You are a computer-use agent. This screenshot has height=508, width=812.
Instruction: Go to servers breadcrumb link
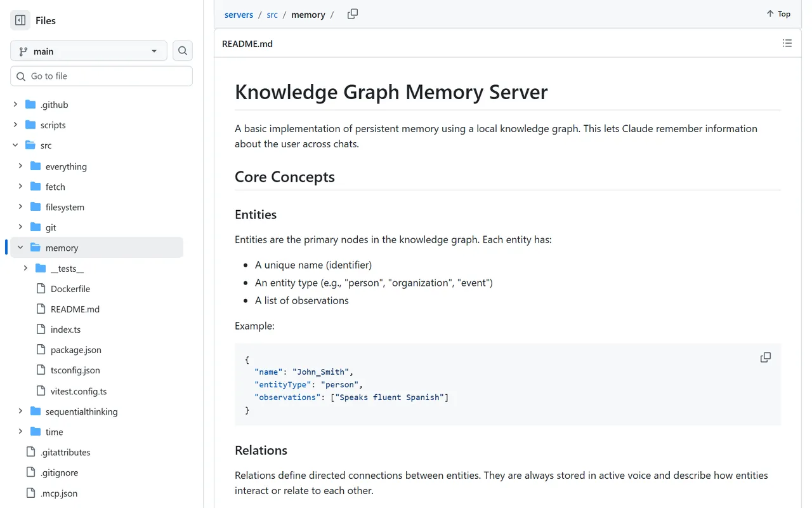[x=239, y=15]
